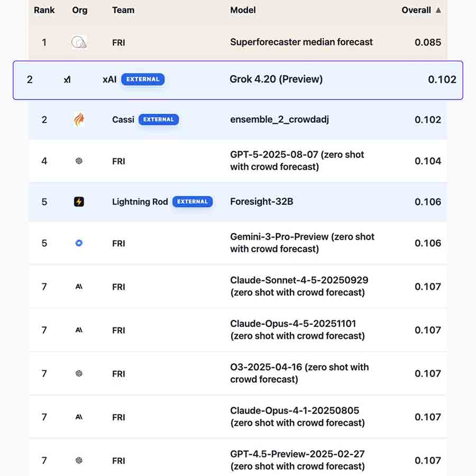Viewport: 476px width, 476px height.
Task: Click the EXTERNAL badge next to Lightning Rod
Action: point(193,202)
